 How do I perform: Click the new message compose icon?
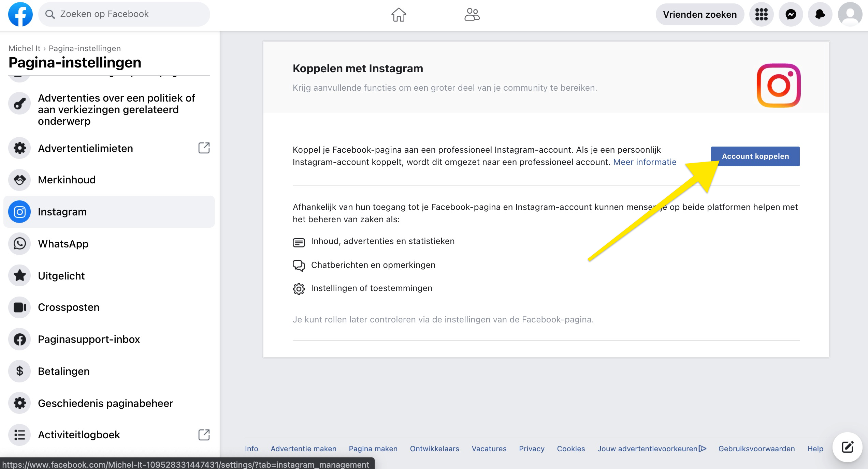848,447
